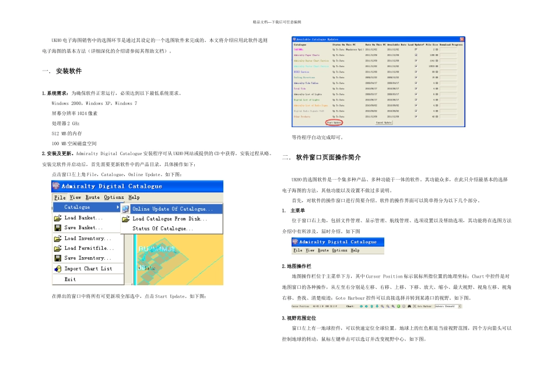Click the move up arrow on chart toolbar
The width and height of the screenshot is (554, 392).
tap(371, 306)
